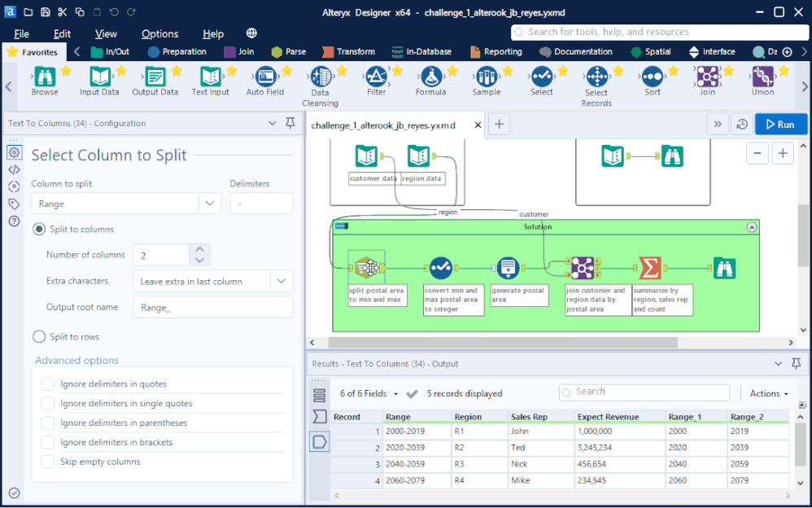The width and height of the screenshot is (812, 508).
Task: Enable Ignore delimiters in single quotes
Action: click(x=48, y=403)
